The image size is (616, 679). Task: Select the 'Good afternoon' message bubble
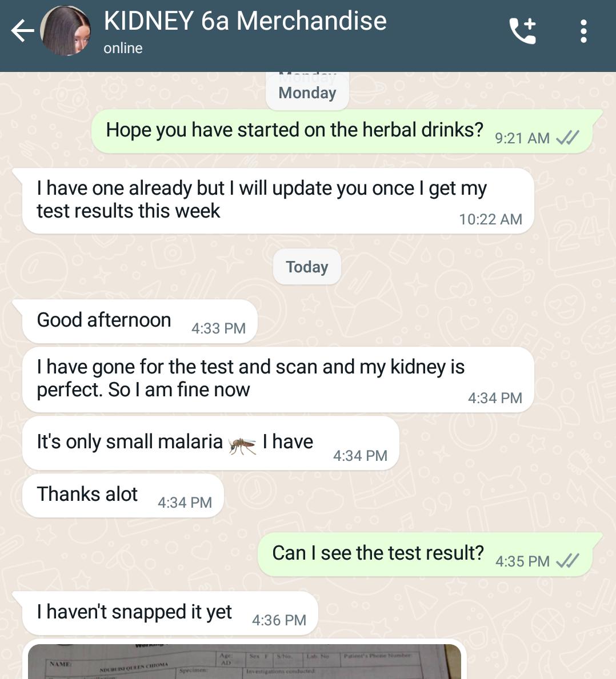click(x=139, y=322)
